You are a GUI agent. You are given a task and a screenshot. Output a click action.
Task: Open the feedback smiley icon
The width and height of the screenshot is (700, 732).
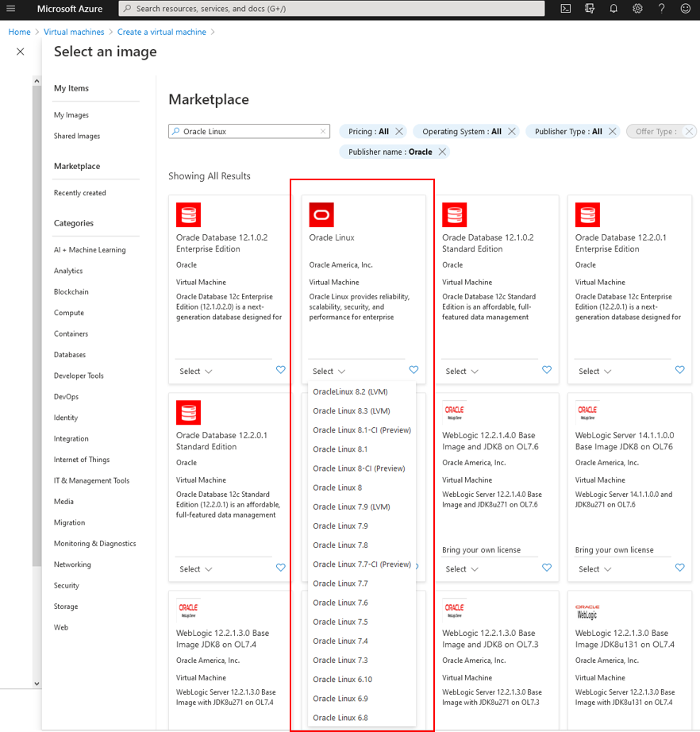686,9
